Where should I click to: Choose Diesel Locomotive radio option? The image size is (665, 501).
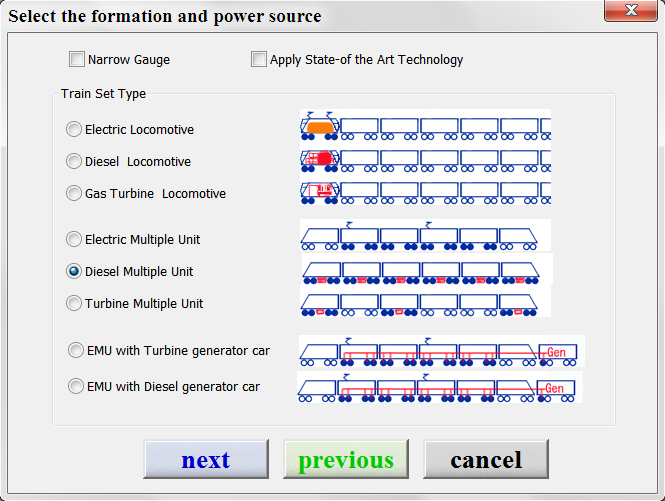pyautogui.click(x=74, y=161)
